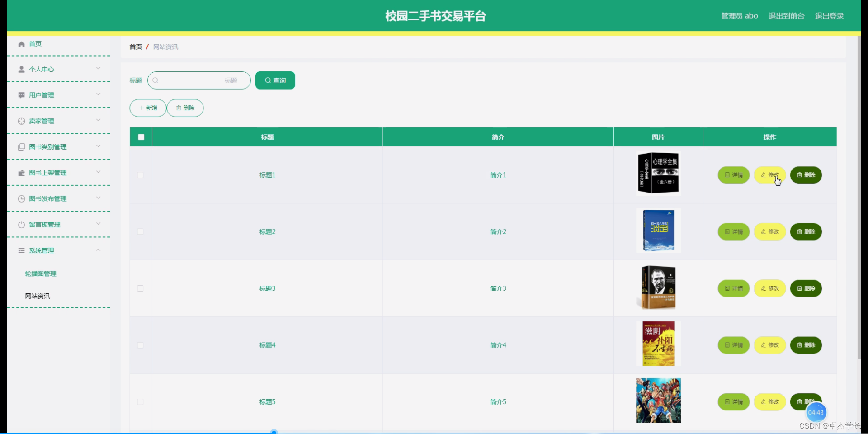Viewport: 868px width, 434px height.
Task: Select the 图书类别管理 category icon
Action: [21, 146]
